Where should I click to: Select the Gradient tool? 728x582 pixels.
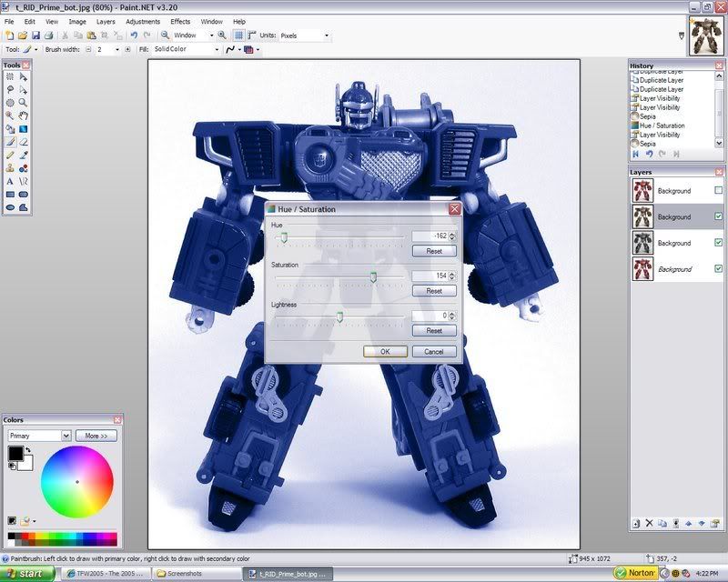(24, 129)
